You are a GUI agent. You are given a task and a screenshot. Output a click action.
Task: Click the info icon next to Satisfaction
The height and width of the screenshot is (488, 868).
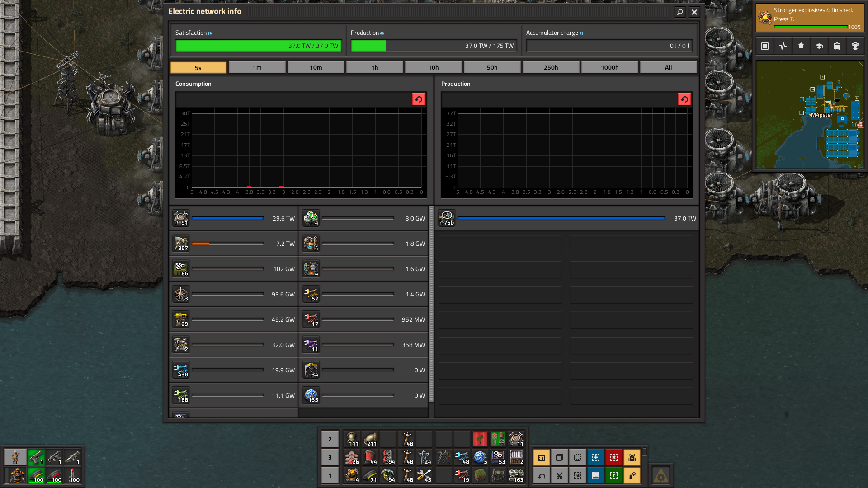pyautogui.click(x=210, y=33)
